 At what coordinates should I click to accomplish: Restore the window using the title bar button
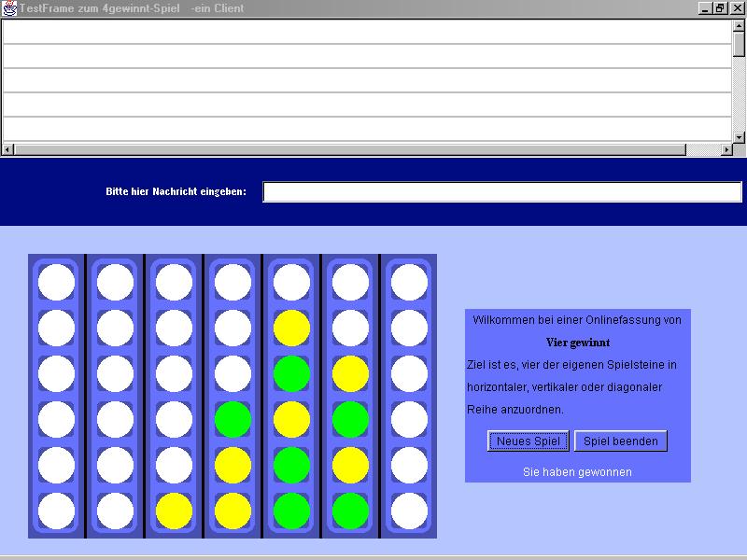pos(720,8)
